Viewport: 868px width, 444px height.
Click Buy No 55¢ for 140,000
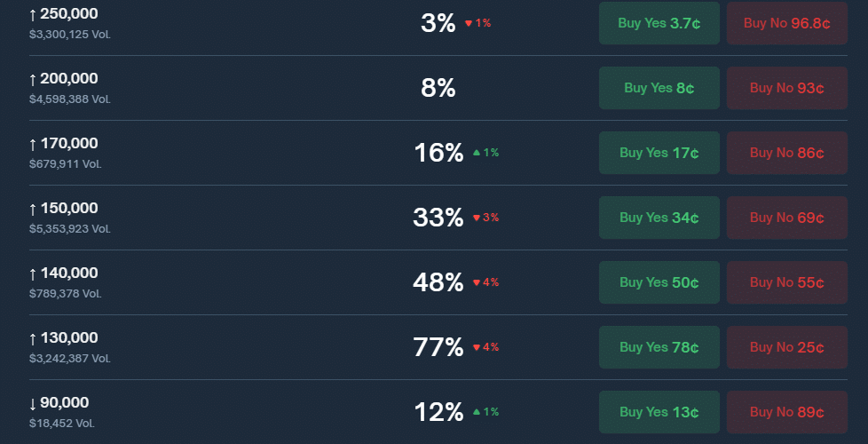(786, 282)
